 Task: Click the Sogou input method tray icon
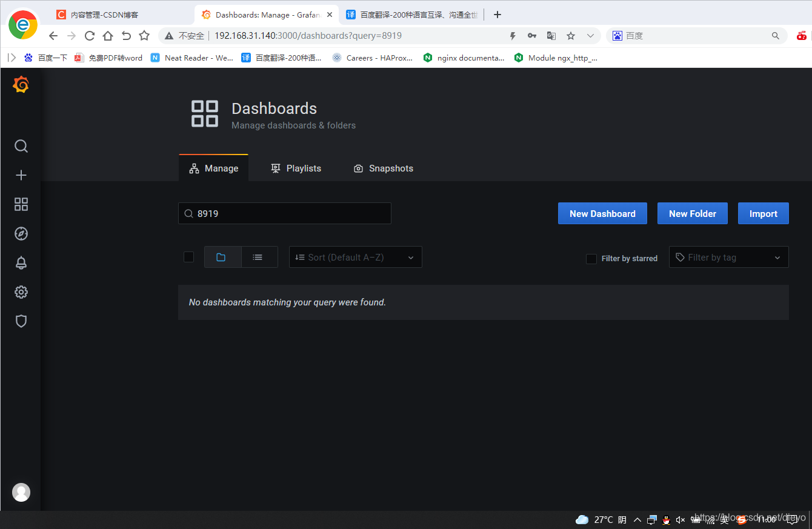(x=742, y=519)
